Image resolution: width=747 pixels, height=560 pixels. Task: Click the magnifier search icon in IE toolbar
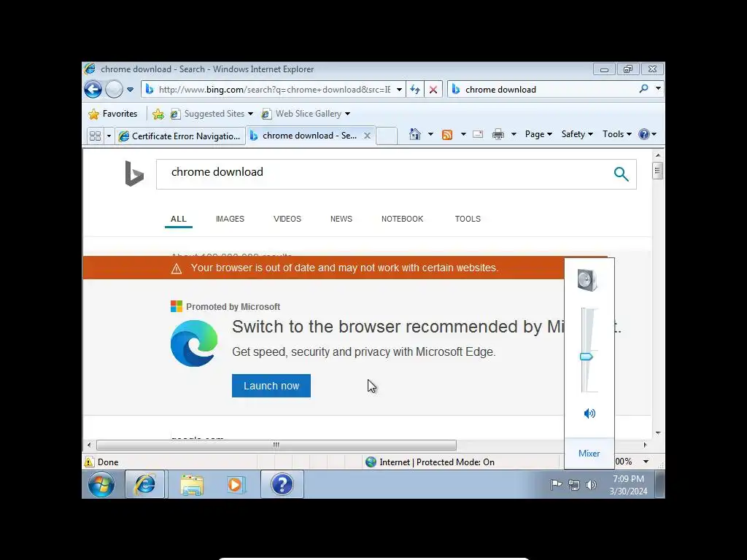[643, 88]
